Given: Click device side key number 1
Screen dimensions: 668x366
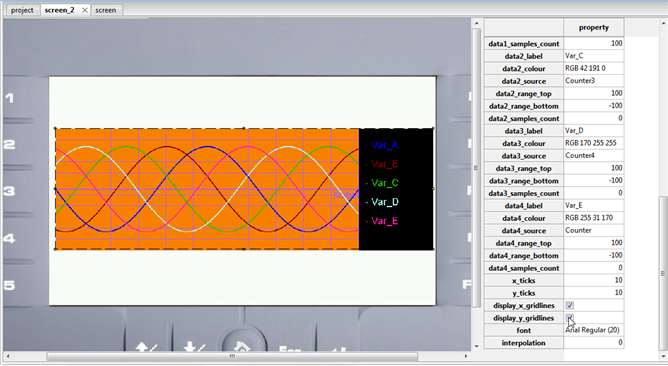Looking at the screenshot, I should pos(9,98).
